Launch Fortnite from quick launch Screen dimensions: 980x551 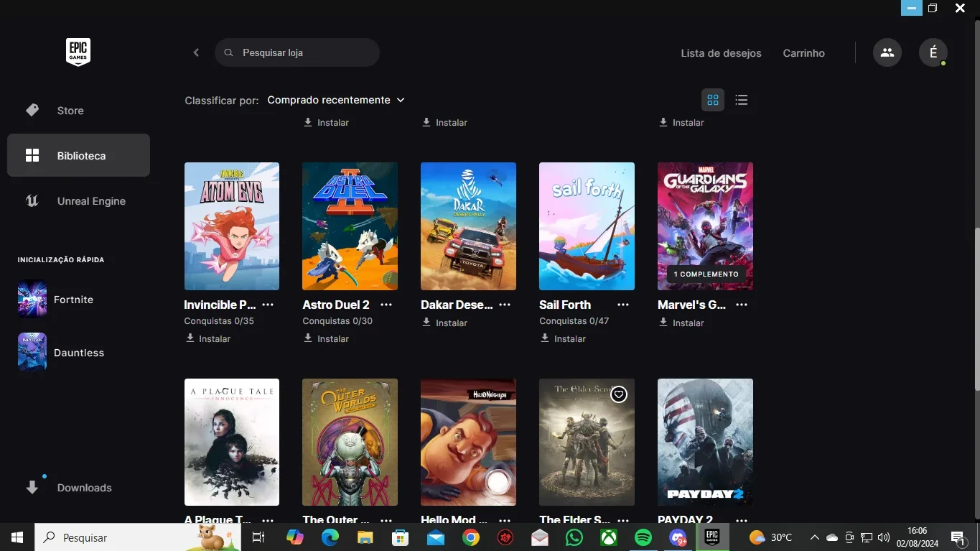click(x=56, y=300)
